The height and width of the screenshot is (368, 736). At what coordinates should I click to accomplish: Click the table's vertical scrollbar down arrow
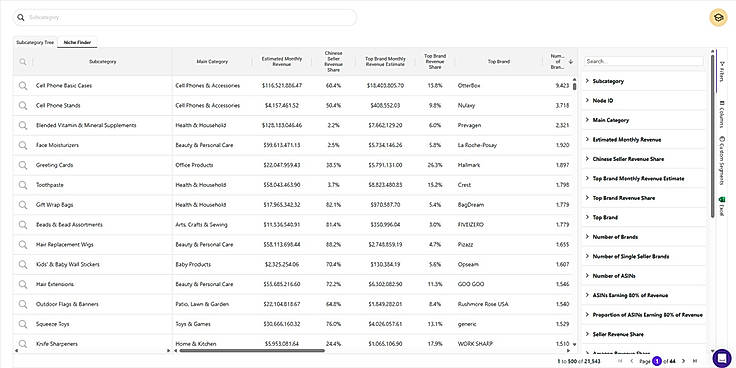[575, 345]
